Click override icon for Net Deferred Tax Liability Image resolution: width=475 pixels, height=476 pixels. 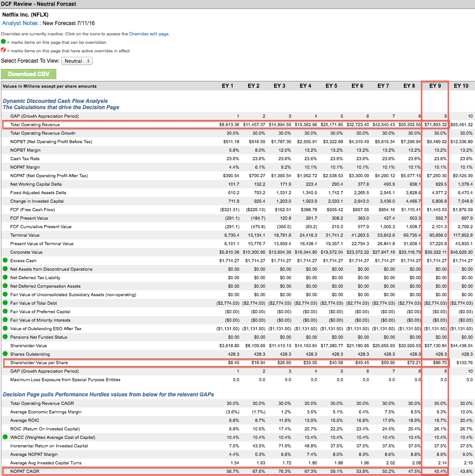click(5, 277)
